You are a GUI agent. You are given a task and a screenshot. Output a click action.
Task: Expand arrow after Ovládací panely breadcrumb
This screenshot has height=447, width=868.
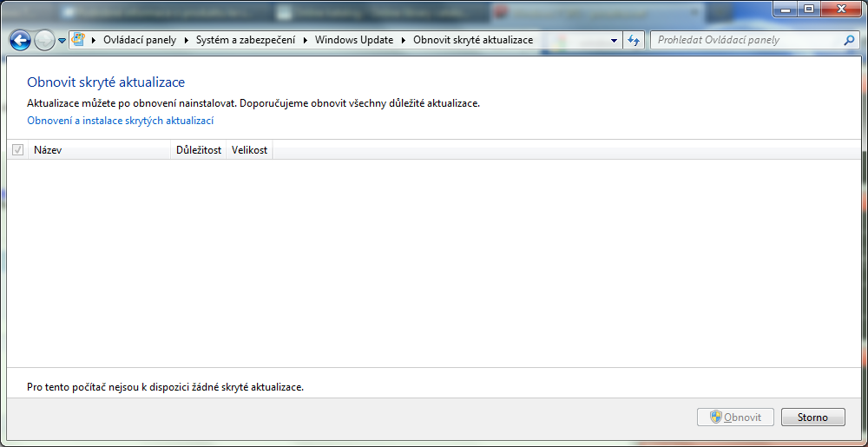click(x=186, y=40)
